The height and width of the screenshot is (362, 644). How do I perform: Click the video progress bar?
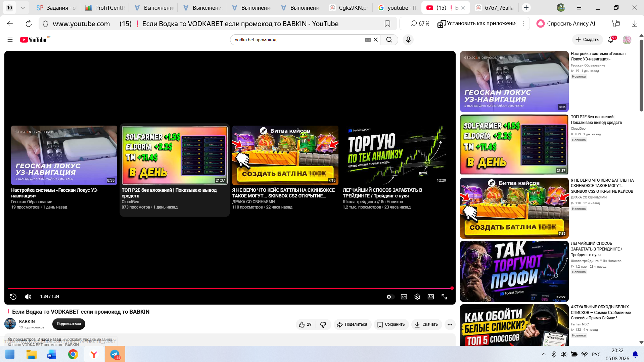coord(230,288)
